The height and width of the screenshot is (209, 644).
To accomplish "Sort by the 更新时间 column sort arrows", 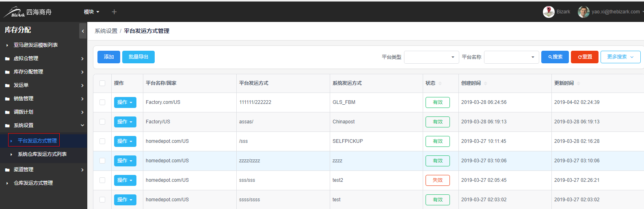I will [x=579, y=83].
